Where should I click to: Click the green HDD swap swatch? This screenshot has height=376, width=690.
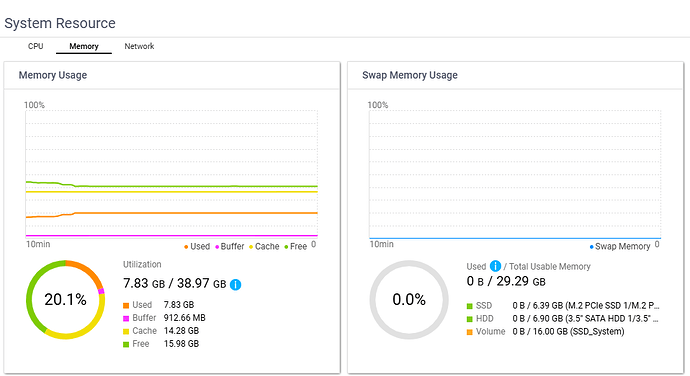click(x=470, y=319)
